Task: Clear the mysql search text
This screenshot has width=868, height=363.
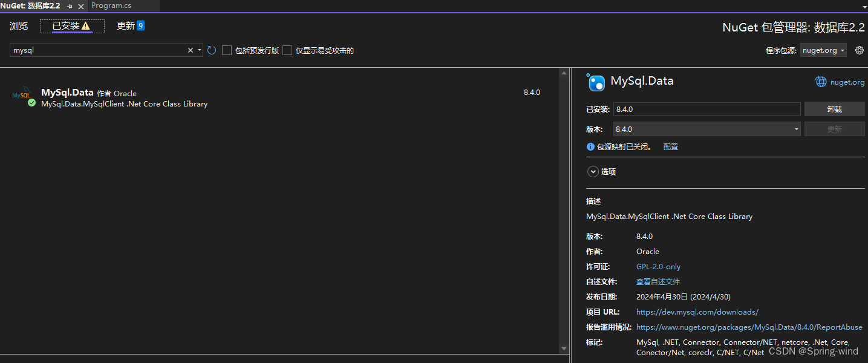Action: 191,50
